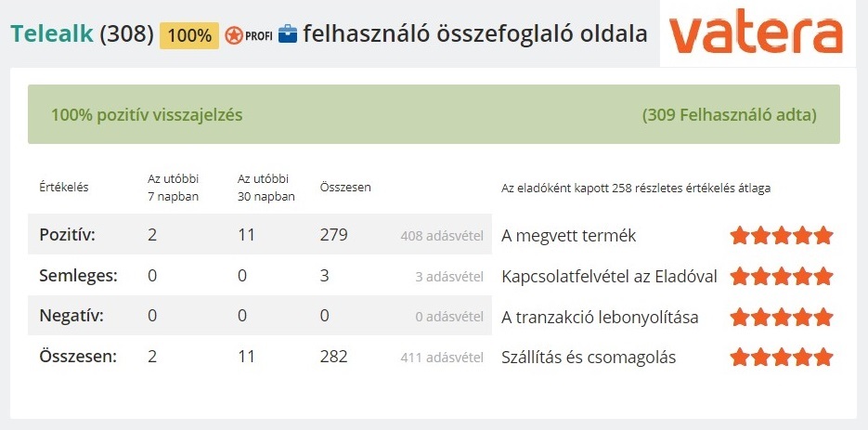Click the Pozitív 30-day count 11
868x430 pixels.
coord(246,235)
